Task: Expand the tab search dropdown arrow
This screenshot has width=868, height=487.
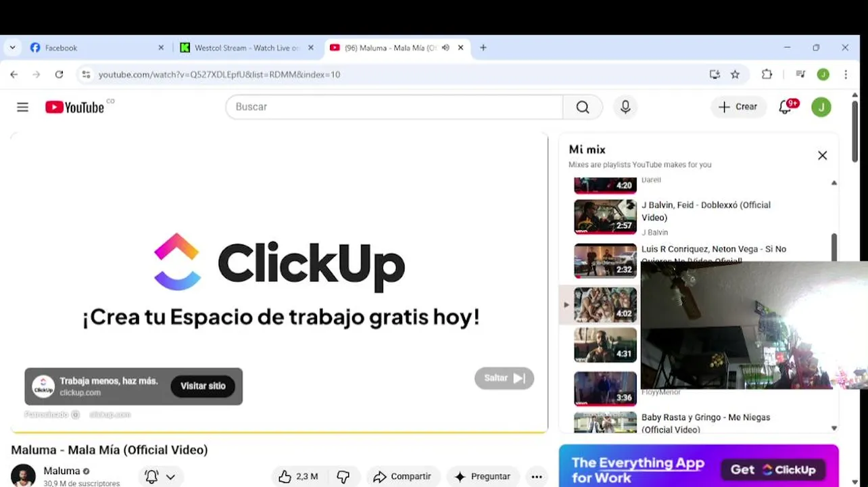Action: (x=12, y=48)
